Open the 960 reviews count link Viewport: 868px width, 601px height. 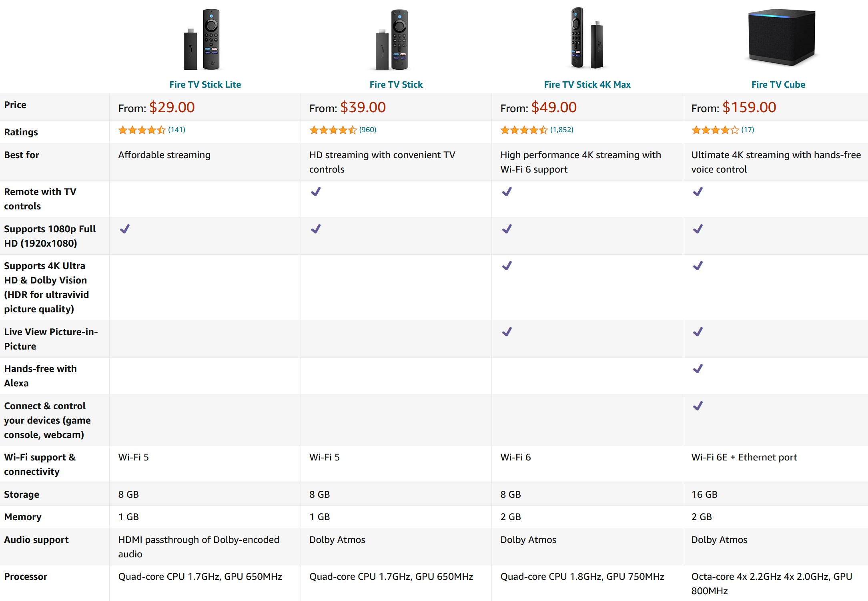pyautogui.click(x=368, y=130)
